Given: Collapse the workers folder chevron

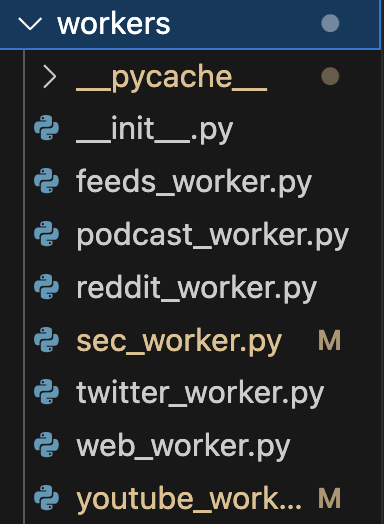Looking at the screenshot, I should click(30, 24).
